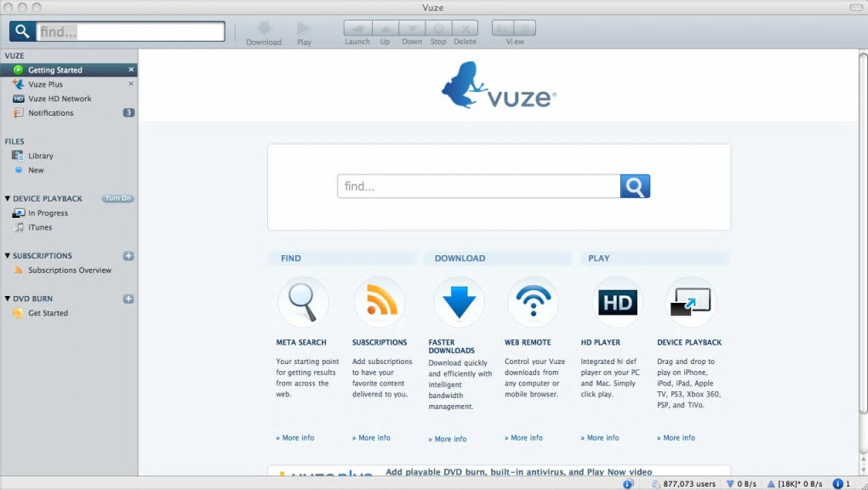Switch to the left View mode button
The height and width of the screenshot is (490, 868).
503,28
